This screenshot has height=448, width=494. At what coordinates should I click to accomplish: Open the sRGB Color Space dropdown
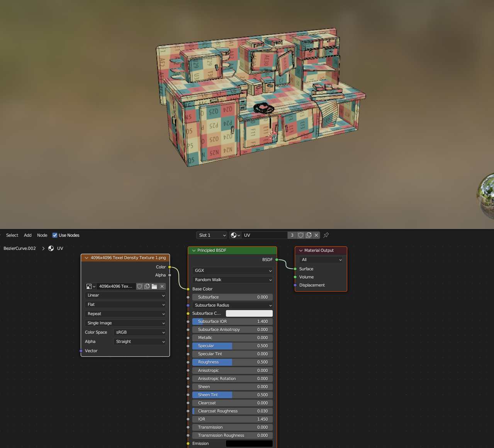[x=140, y=332]
